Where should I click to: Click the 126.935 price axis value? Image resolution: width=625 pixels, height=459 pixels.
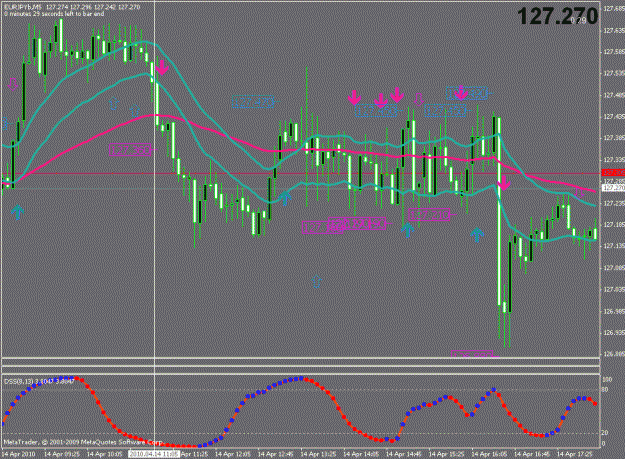(614, 333)
